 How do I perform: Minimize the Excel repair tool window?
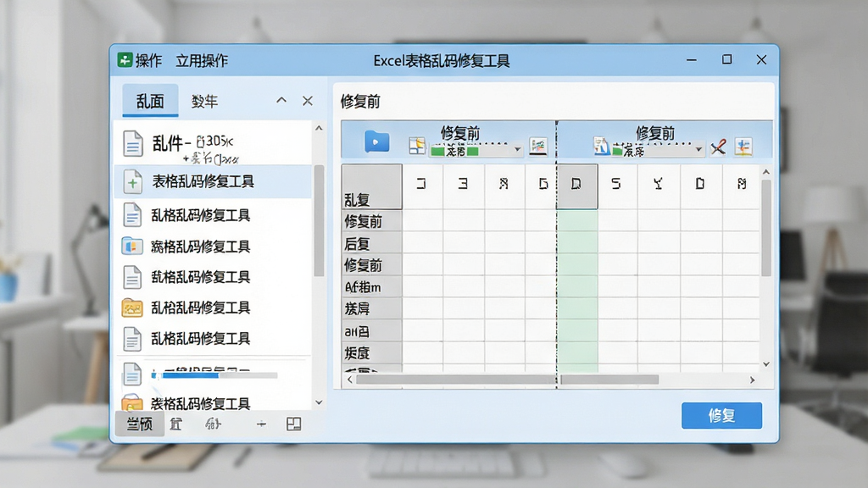click(x=692, y=60)
